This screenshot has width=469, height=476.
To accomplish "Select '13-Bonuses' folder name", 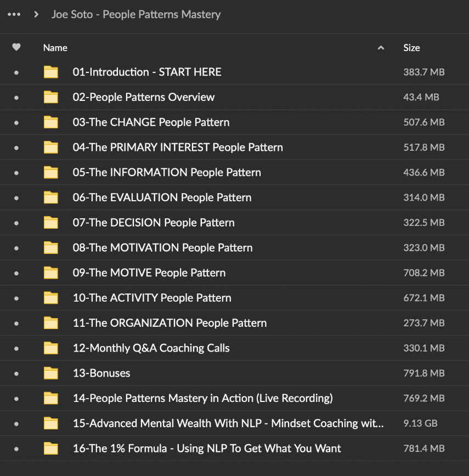I will click(x=101, y=373).
